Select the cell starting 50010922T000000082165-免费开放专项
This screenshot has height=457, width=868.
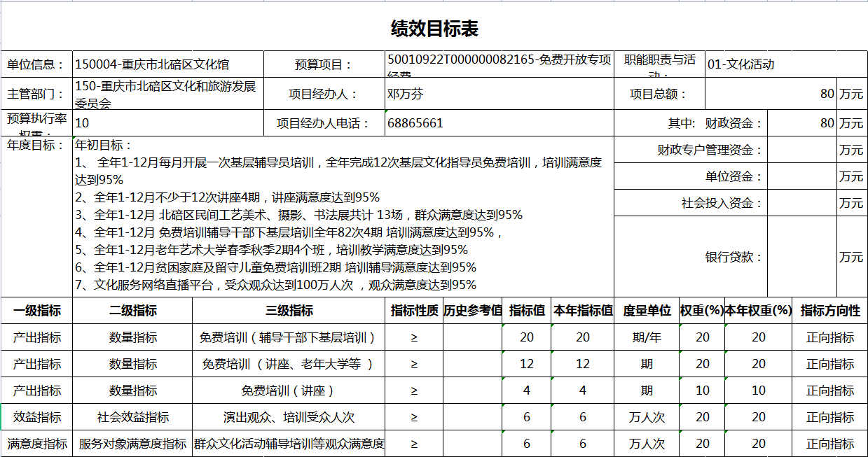tap(500, 64)
